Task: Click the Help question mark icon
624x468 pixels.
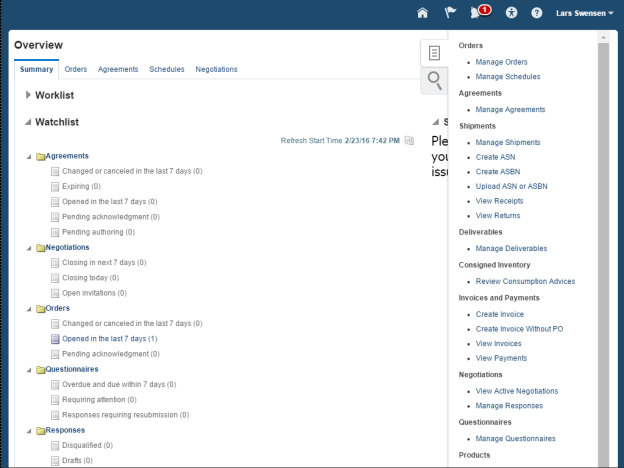Action: [536, 13]
